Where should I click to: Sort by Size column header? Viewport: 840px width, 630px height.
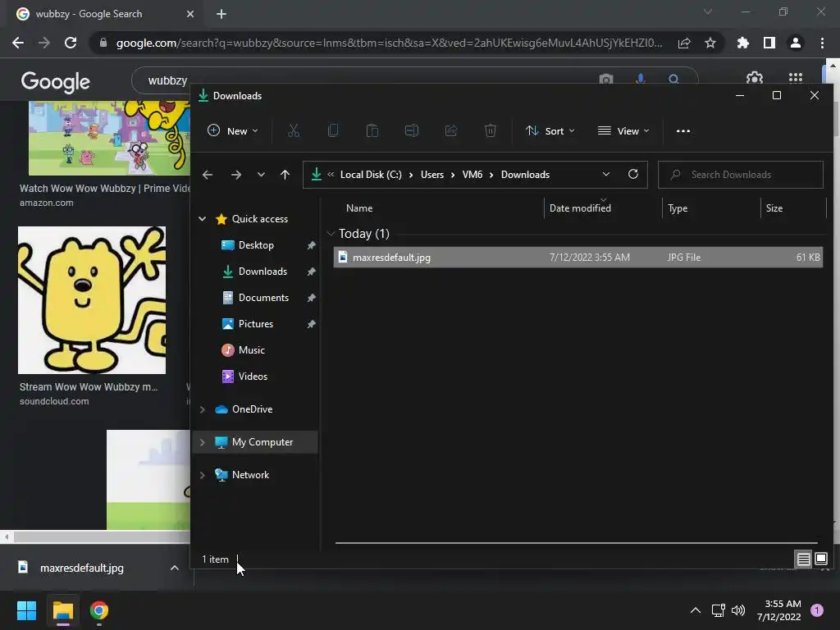(774, 208)
